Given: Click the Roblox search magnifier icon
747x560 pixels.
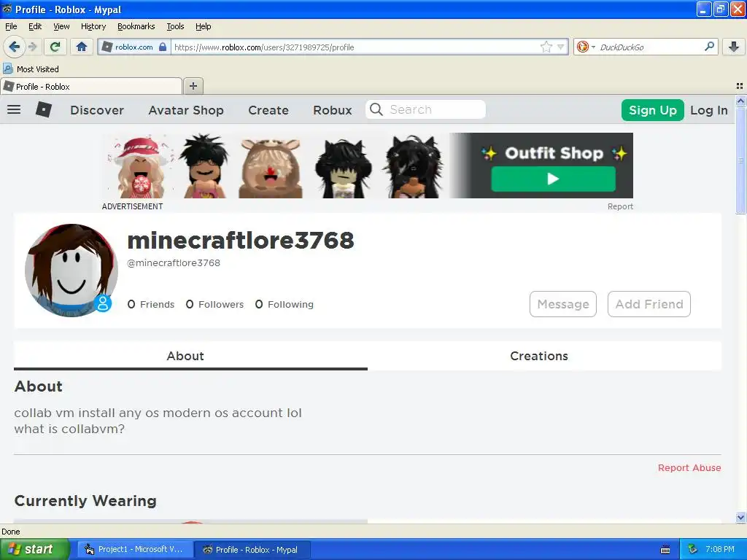Looking at the screenshot, I should coord(376,109).
